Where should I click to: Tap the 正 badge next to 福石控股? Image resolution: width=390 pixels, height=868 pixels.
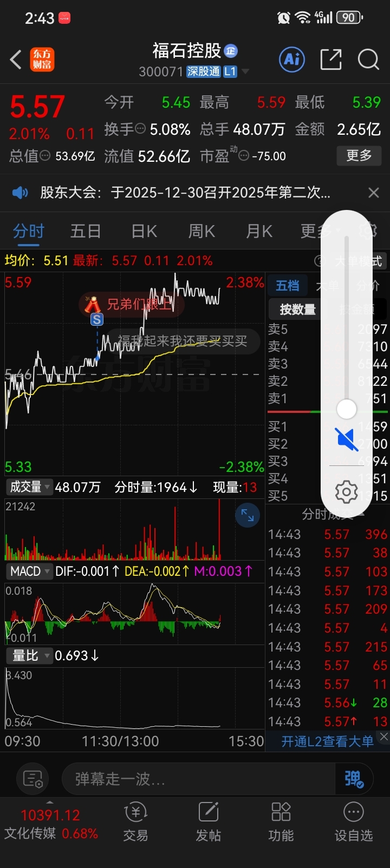click(231, 51)
